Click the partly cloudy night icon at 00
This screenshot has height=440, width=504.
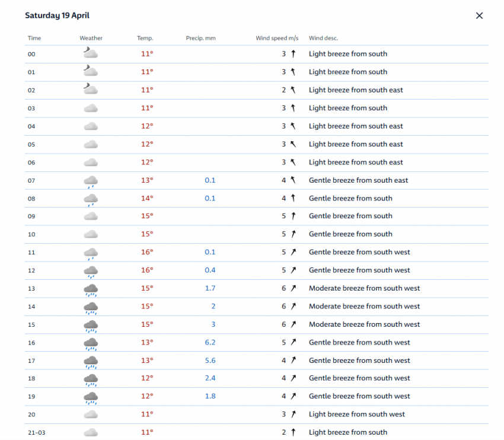[91, 53]
